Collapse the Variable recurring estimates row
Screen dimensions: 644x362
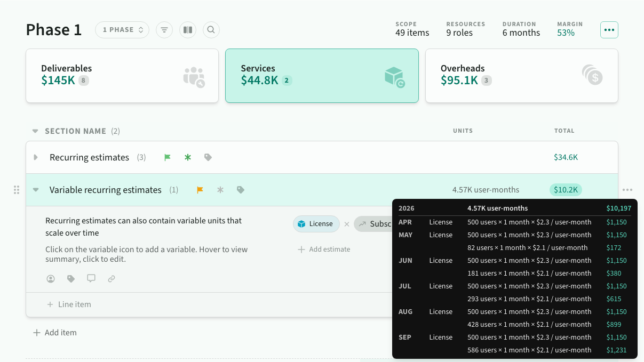coord(36,190)
